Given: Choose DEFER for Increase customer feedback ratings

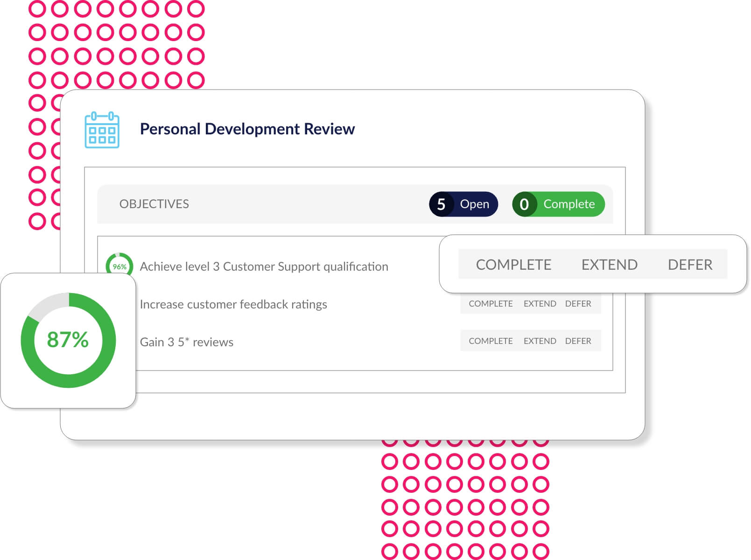Looking at the screenshot, I should click(578, 303).
